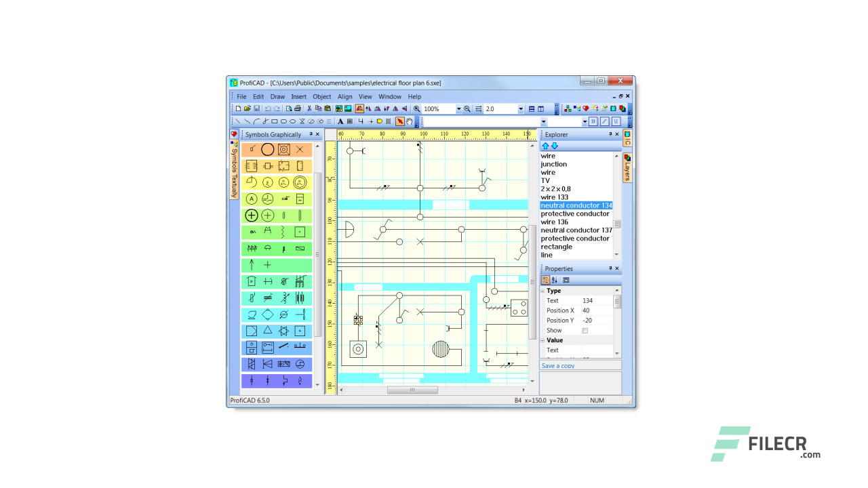Viewport: 868px width, 488px height.
Task: Click the Save diskette icon
Action: [x=256, y=108]
